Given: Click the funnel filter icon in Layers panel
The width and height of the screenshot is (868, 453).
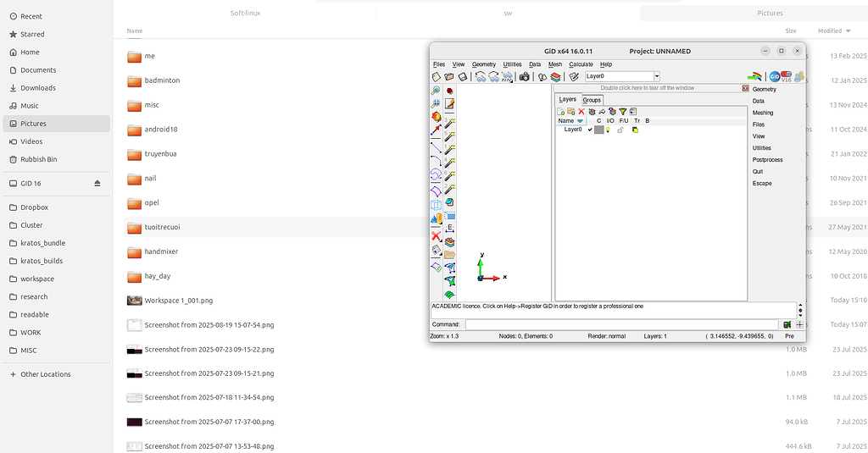Looking at the screenshot, I should [x=622, y=111].
